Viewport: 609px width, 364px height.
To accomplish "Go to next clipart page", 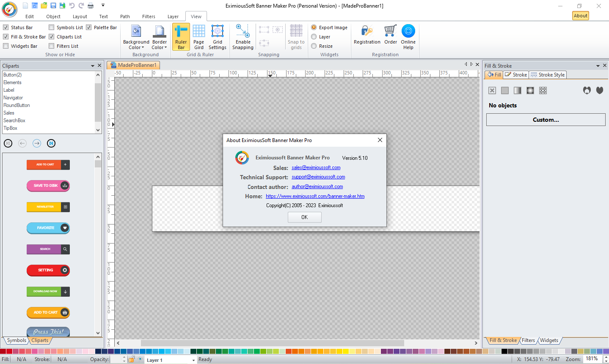I will pos(37,143).
